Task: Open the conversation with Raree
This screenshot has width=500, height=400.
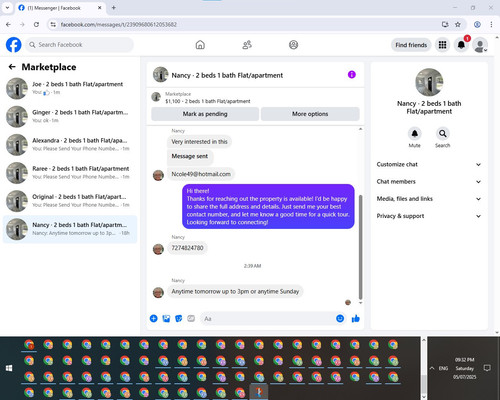Action: point(70,173)
